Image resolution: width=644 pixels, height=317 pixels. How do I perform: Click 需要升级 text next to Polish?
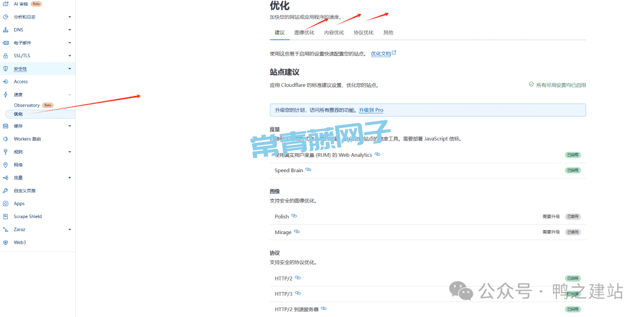pyautogui.click(x=551, y=217)
